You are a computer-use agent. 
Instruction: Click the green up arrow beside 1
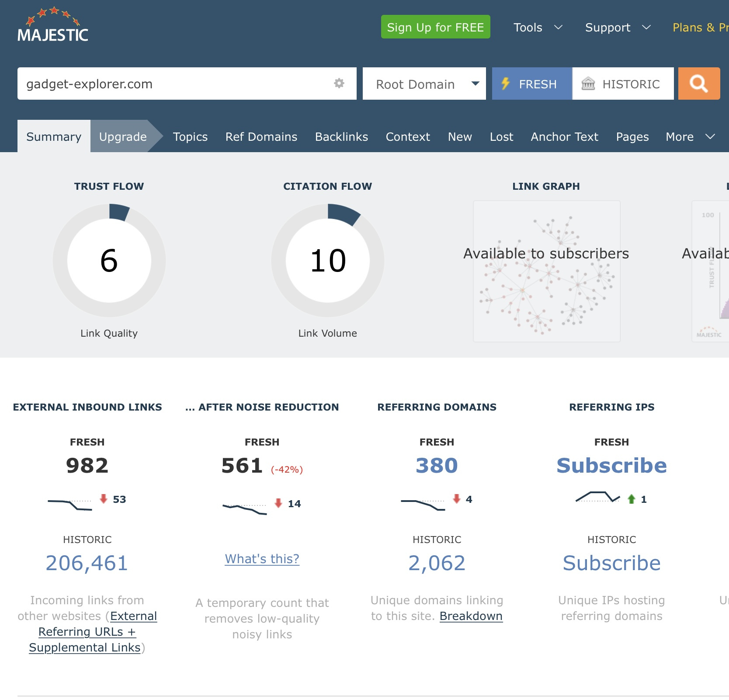click(x=632, y=499)
